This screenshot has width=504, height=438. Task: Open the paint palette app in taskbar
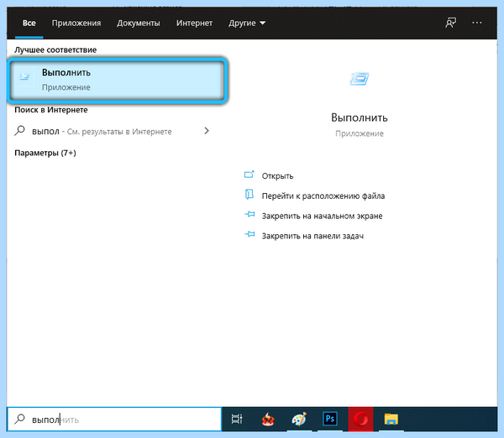[299, 419]
